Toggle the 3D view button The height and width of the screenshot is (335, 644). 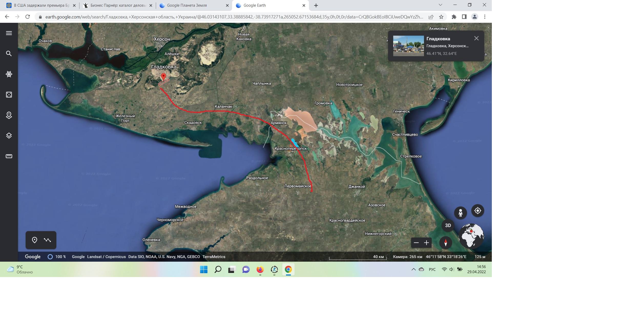(x=448, y=225)
